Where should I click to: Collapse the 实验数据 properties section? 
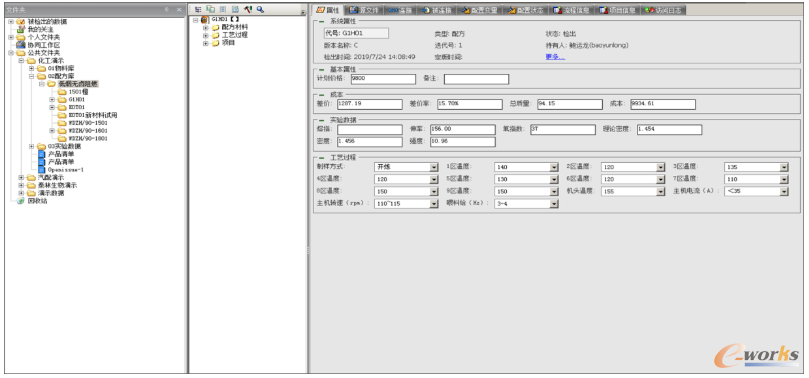point(321,120)
